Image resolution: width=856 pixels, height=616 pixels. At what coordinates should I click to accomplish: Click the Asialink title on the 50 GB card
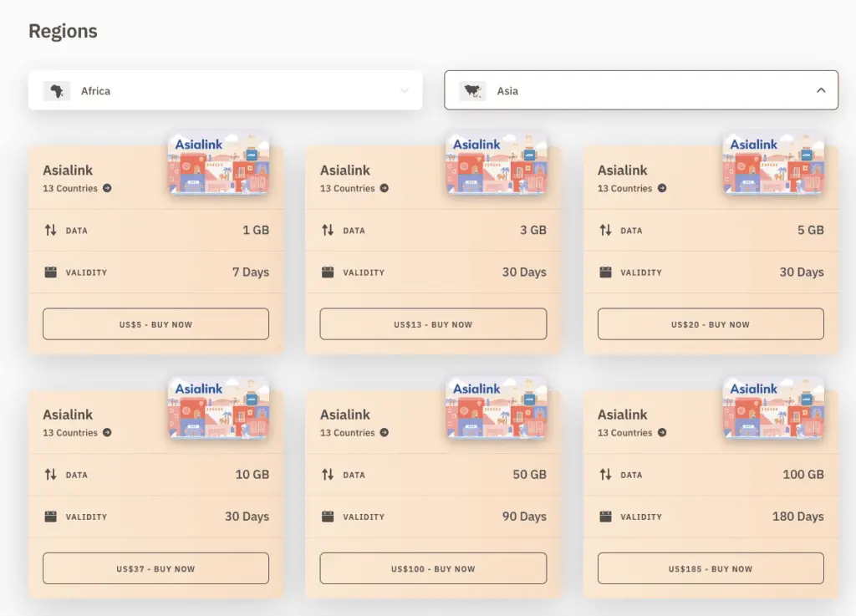coord(345,415)
